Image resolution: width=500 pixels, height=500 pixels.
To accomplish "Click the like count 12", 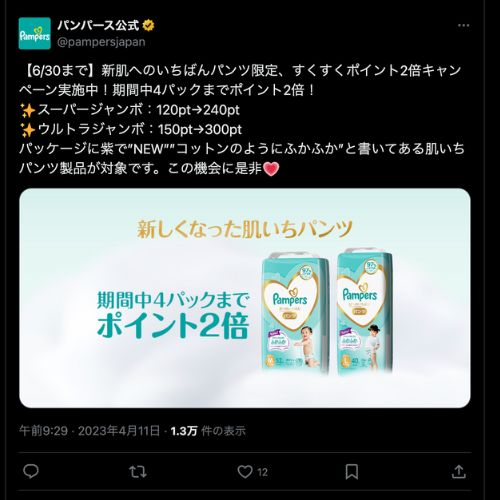I will pyautogui.click(x=263, y=472).
